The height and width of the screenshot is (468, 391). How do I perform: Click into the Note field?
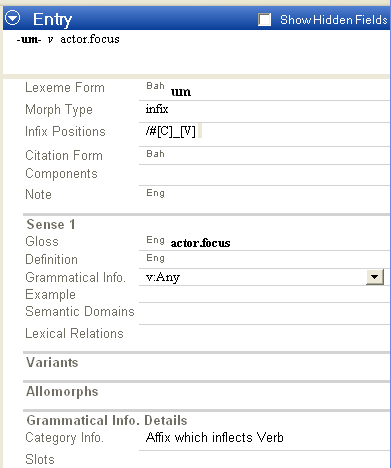264,194
